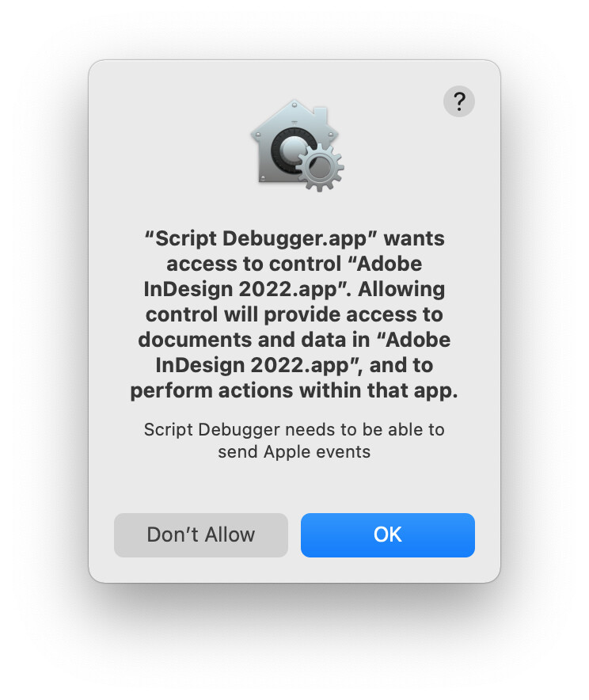589x700 pixels.
Task: Click the bold "Script Debugger.app" heading text
Action: coord(261,239)
